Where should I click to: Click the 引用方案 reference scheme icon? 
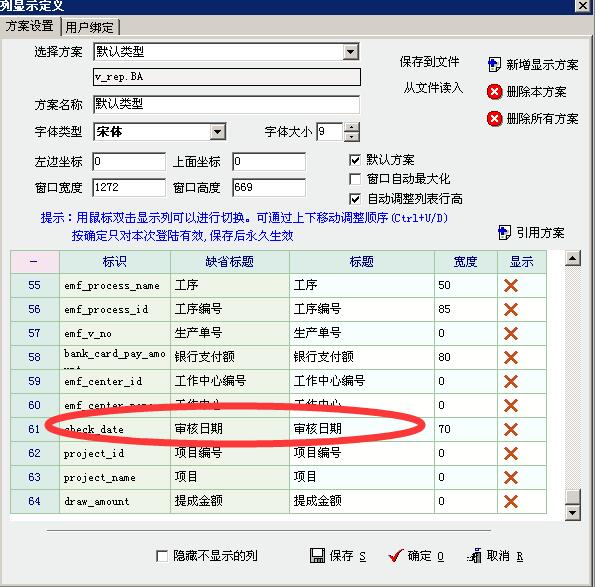click(504, 232)
